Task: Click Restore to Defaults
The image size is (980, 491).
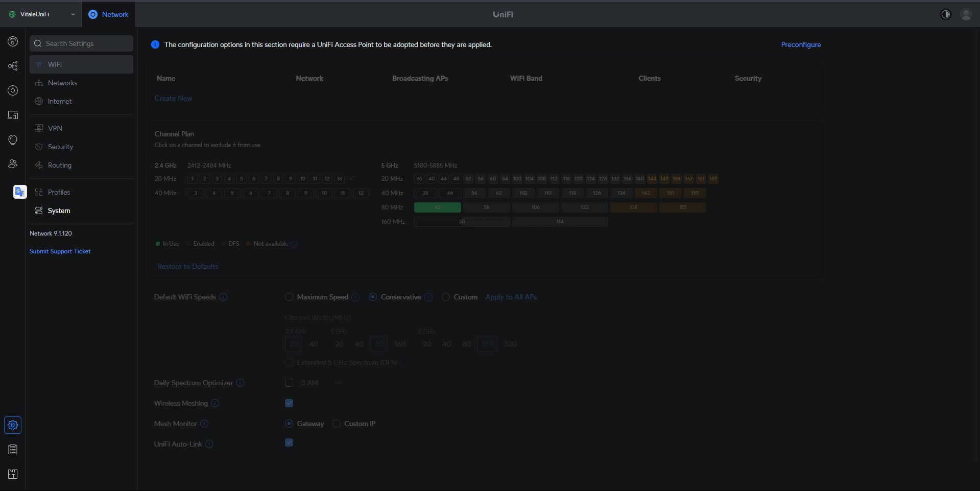Action: click(x=188, y=266)
